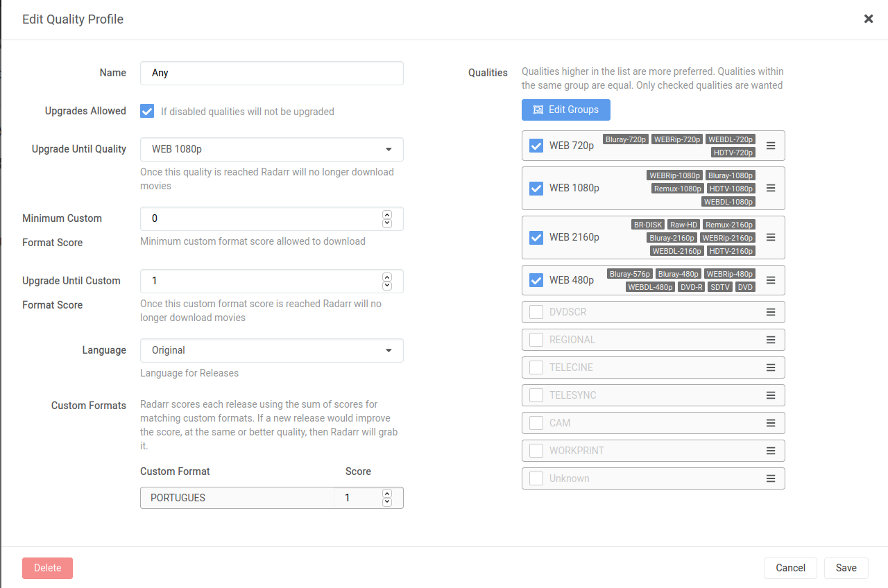888x588 pixels.
Task: Click the REGIONAL quality drag handle
Action: click(x=770, y=339)
